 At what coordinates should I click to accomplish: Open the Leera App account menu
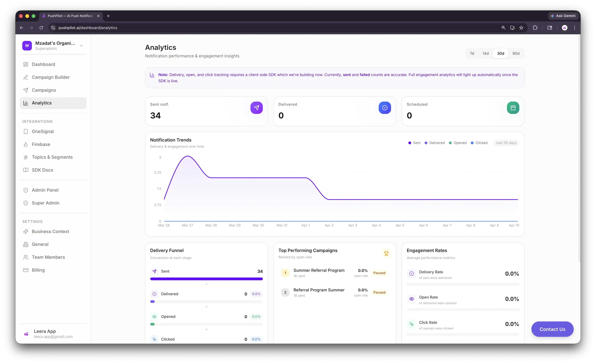(x=53, y=334)
